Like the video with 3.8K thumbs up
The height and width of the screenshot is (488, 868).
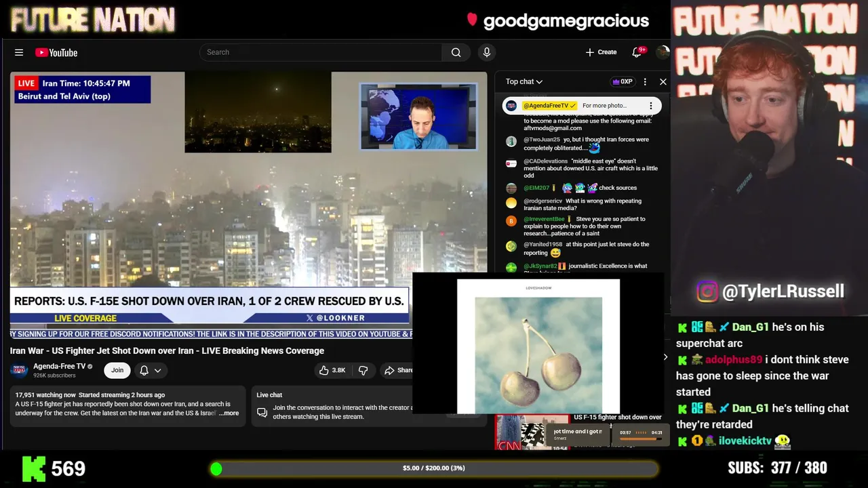point(333,370)
